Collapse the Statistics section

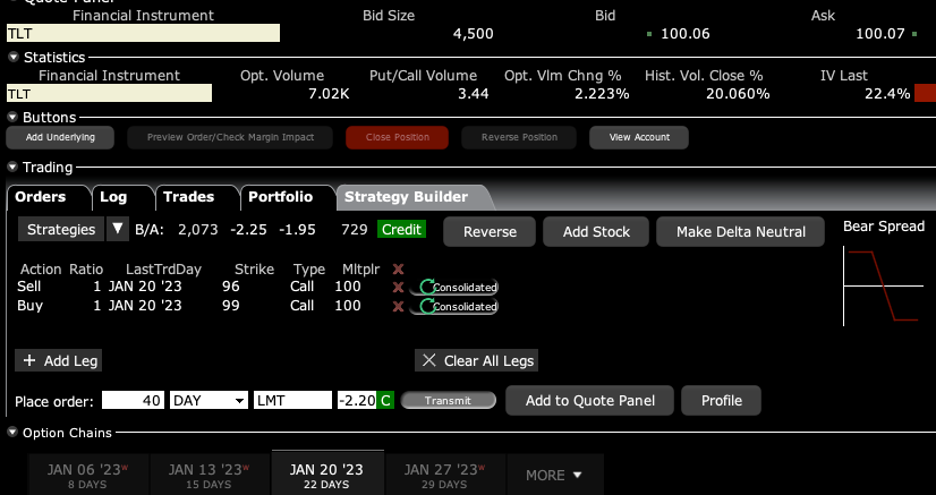13,58
